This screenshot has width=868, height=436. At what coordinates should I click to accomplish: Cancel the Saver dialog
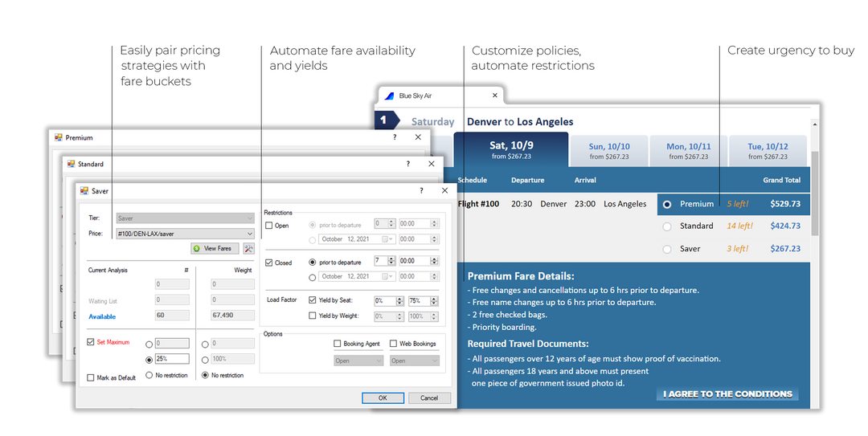pos(429,397)
